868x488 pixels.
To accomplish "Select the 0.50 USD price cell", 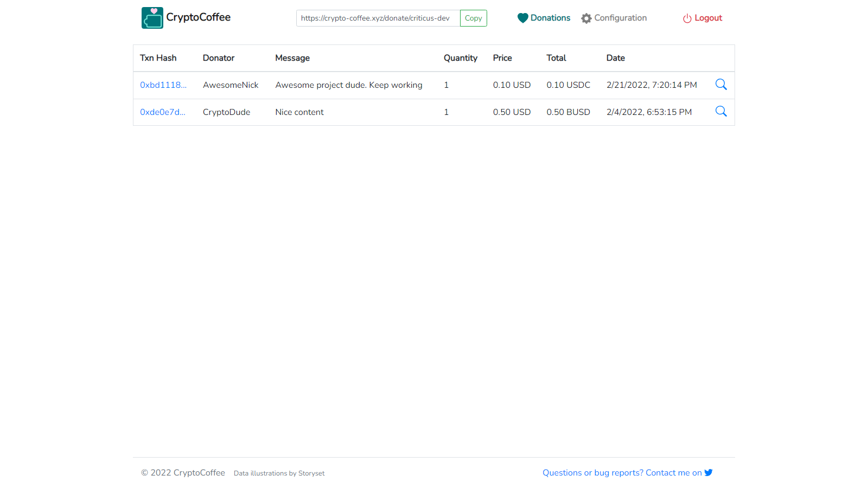I will (x=512, y=112).
